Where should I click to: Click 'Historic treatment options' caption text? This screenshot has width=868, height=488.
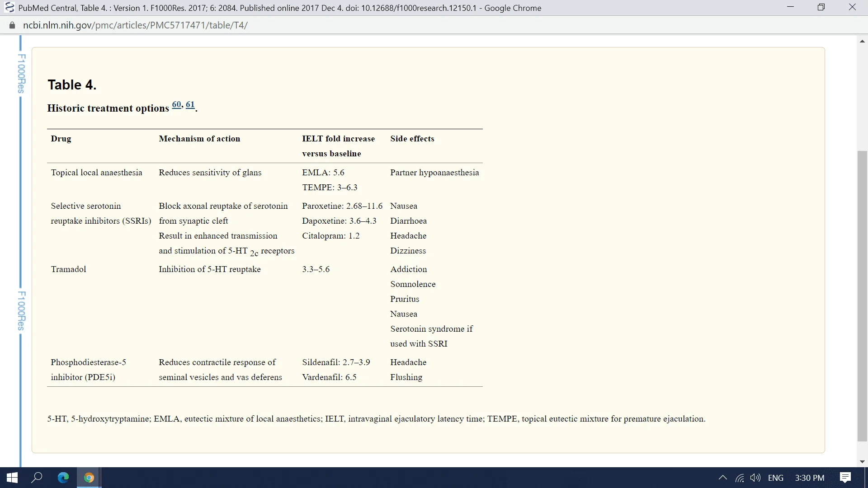(108, 108)
